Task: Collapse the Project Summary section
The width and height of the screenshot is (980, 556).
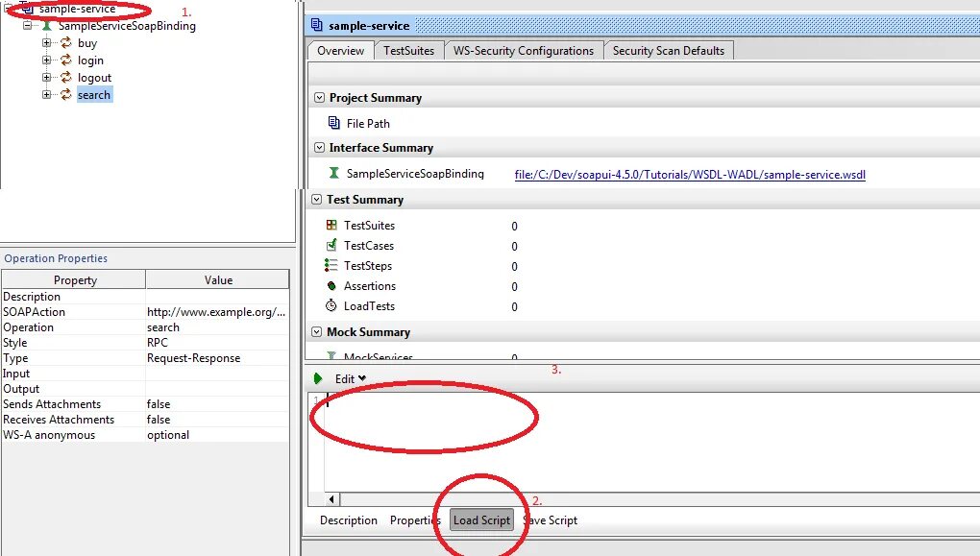Action: [x=319, y=97]
